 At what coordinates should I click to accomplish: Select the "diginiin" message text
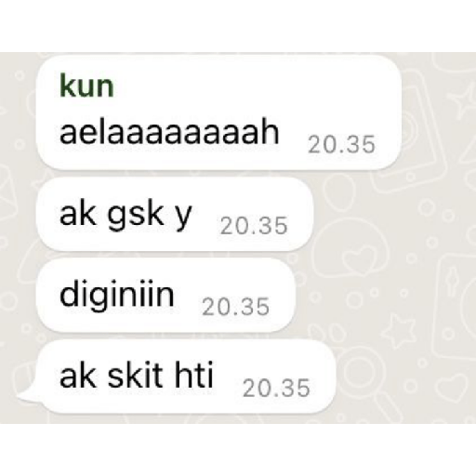click(117, 295)
